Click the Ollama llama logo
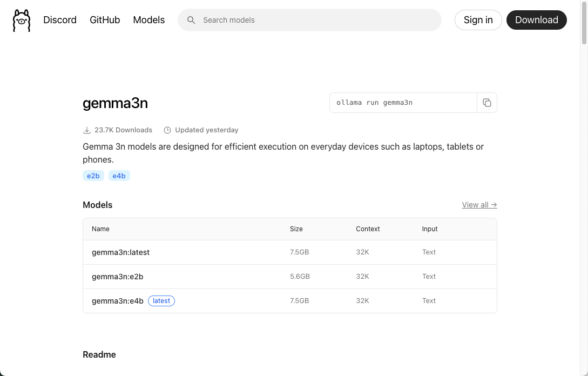 pos(22,21)
